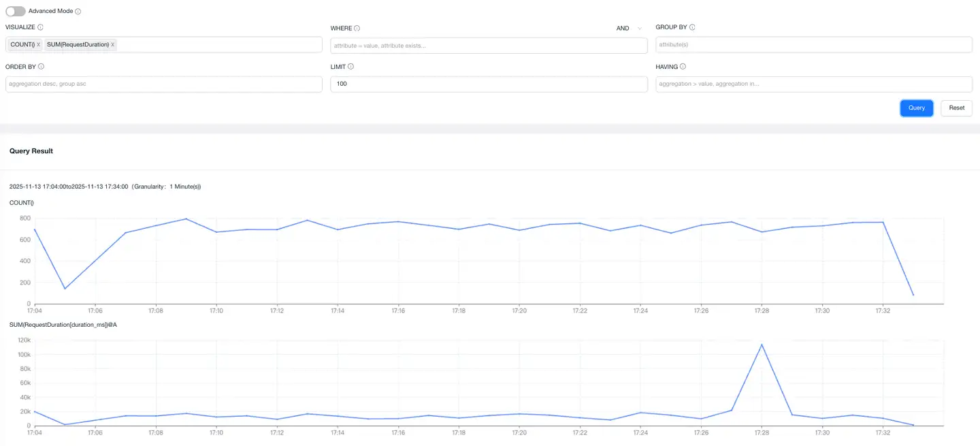Image resolution: width=980 pixels, height=446 pixels.
Task: Click the VISUALIZE info icon
Action: [x=40, y=27]
